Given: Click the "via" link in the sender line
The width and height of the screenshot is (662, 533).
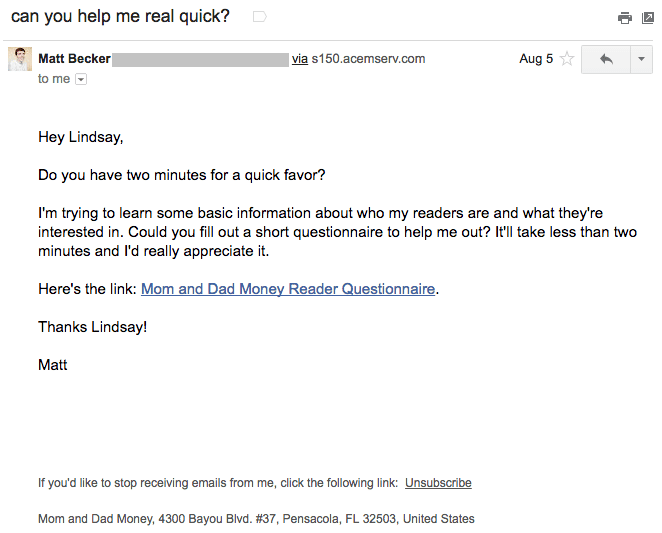Looking at the screenshot, I should click(x=300, y=59).
